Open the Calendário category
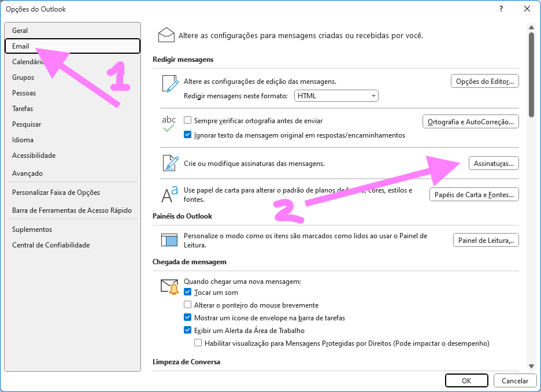The width and height of the screenshot is (541, 392). click(x=72, y=62)
